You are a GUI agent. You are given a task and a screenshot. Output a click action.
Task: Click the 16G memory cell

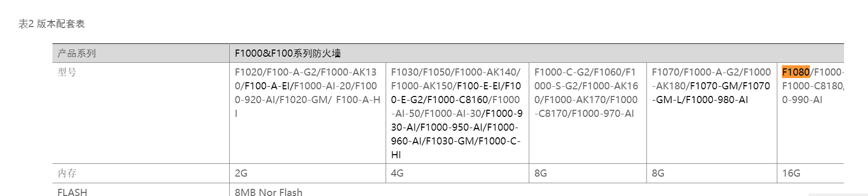point(810,173)
